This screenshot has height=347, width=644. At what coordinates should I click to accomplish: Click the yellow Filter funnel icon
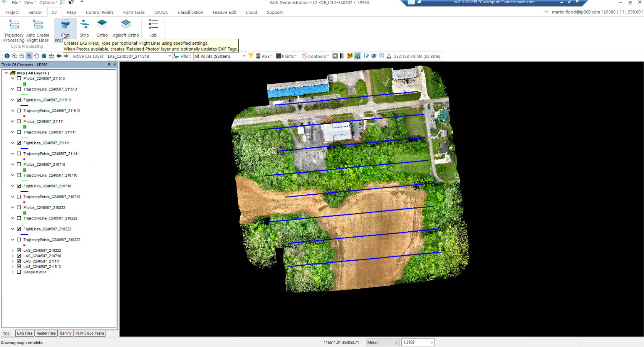click(251, 56)
